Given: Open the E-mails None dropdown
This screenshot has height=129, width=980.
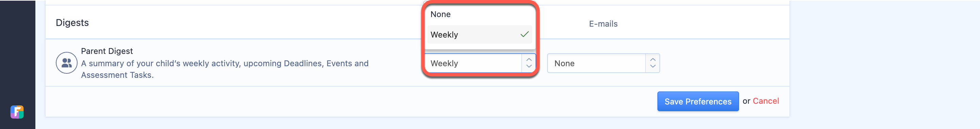Looking at the screenshot, I should click(x=603, y=63).
